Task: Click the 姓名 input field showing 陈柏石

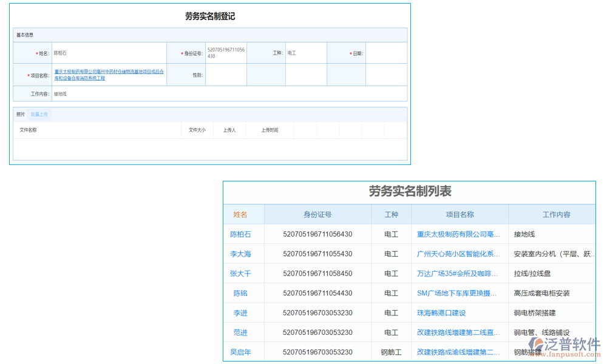Action: (109, 53)
